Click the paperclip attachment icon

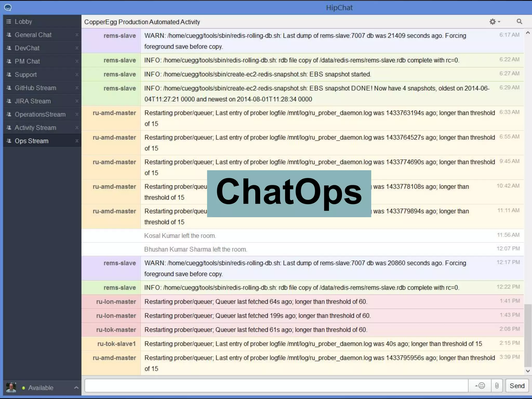tap(497, 386)
